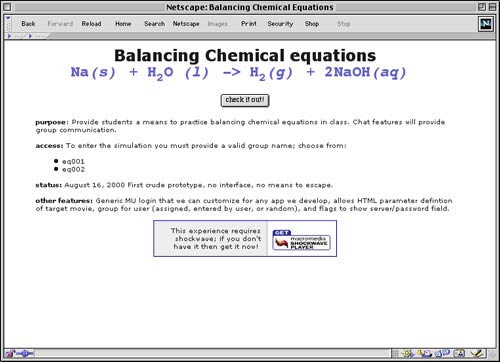500x362 pixels.
Task: Go to the Home page
Action: coord(123,24)
